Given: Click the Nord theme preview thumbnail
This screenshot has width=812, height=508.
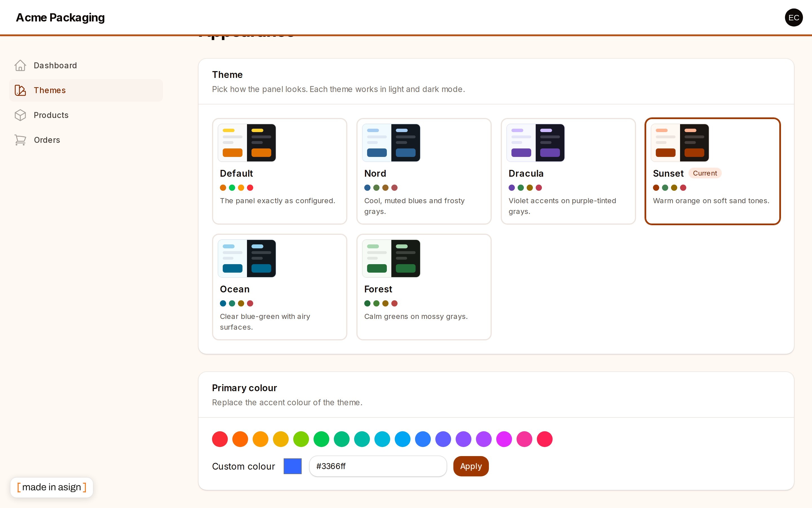Looking at the screenshot, I should (x=391, y=143).
